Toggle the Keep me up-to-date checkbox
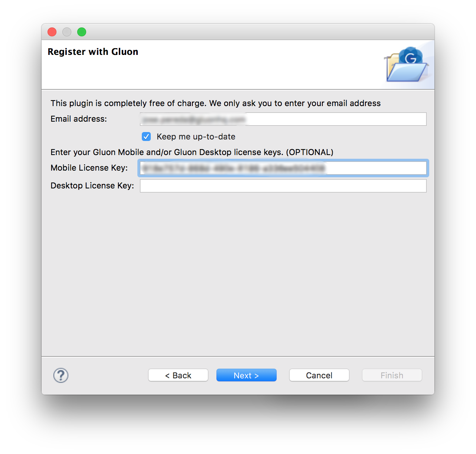Screen dimensions: 476x454 pyautogui.click(x=146, y=136)
